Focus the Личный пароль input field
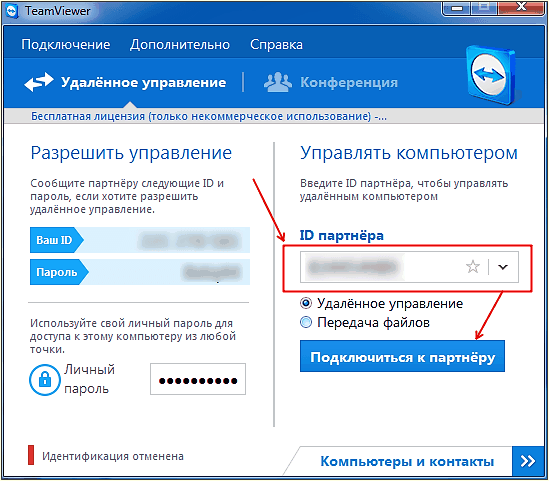The width and height of the screenshot is (549, 481). 198,379
